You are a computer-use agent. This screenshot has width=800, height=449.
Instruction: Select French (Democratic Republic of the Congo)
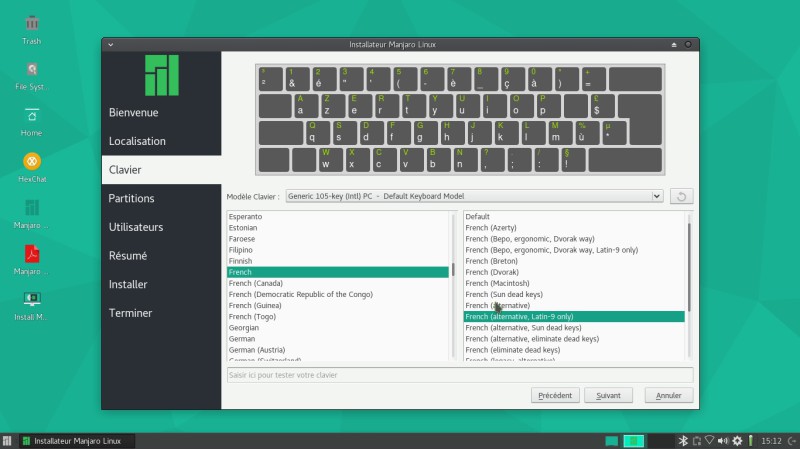click(338, 294)
